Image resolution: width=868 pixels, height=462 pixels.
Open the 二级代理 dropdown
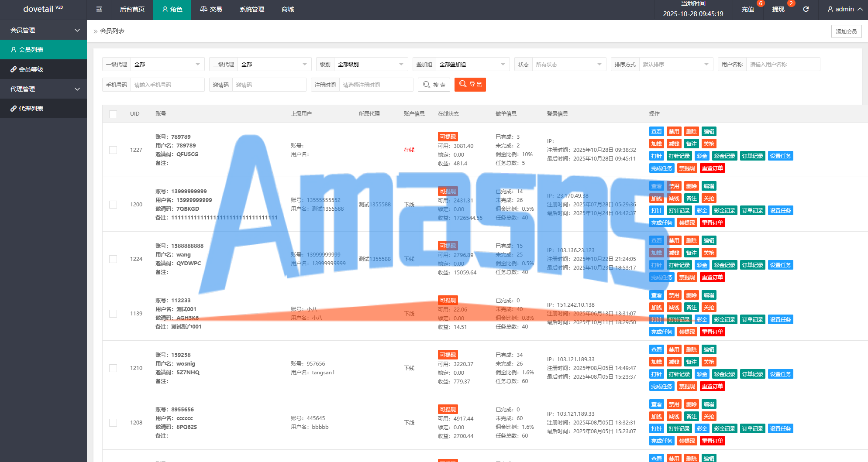click(274, 64)
